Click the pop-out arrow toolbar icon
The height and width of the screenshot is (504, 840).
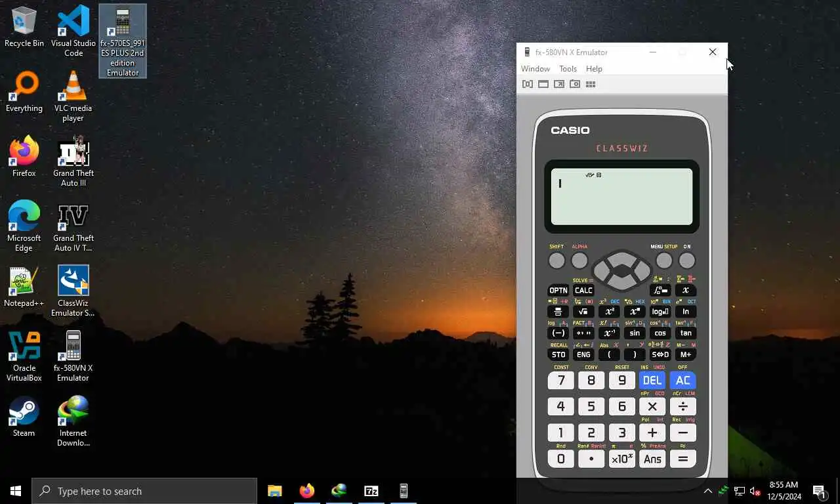pyautogui.click(x=559, y=84)
